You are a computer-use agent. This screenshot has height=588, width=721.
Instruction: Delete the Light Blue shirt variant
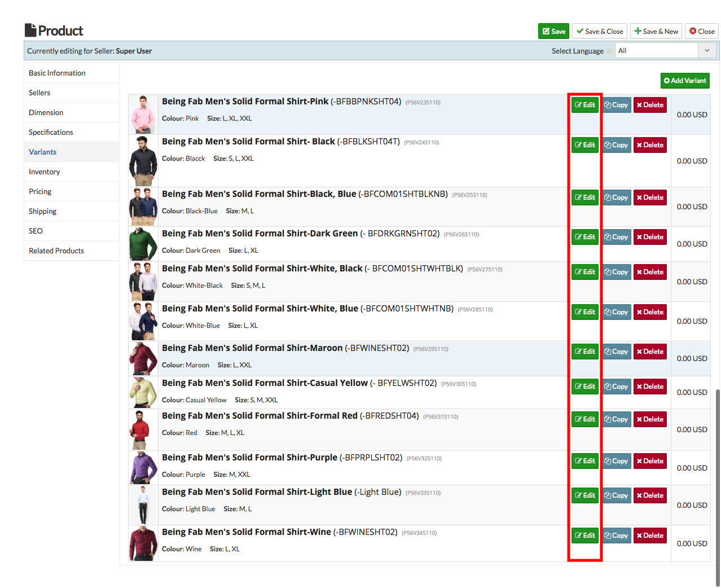pos(650,495)
